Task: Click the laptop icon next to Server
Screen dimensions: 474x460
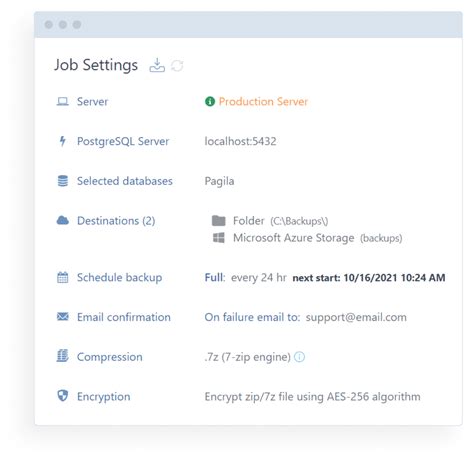Action: pos(62,101)
